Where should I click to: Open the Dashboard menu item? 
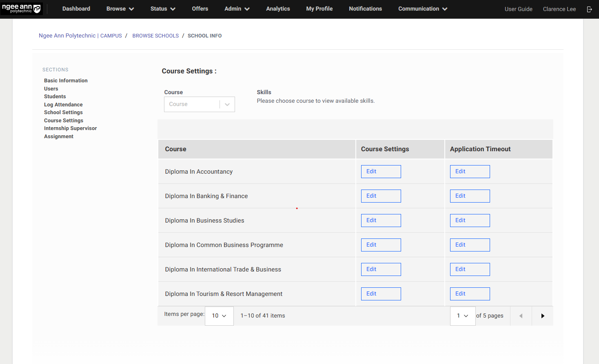click(x=76, y=9)
